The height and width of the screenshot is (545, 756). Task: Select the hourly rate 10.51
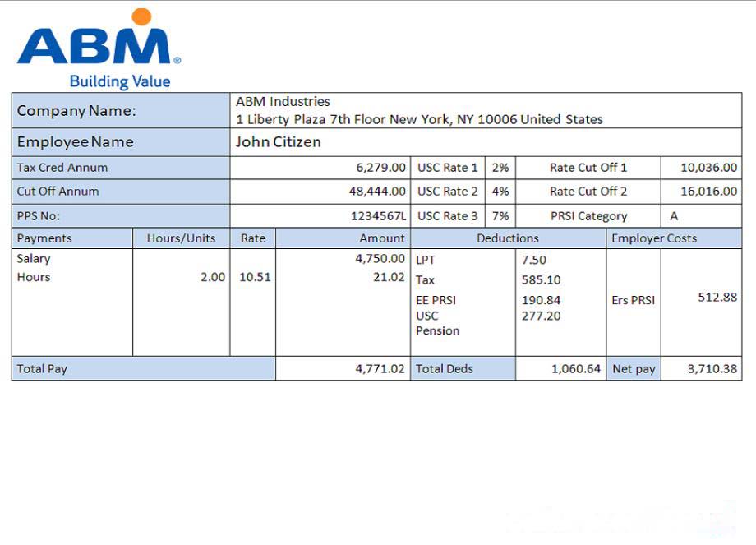254,277
